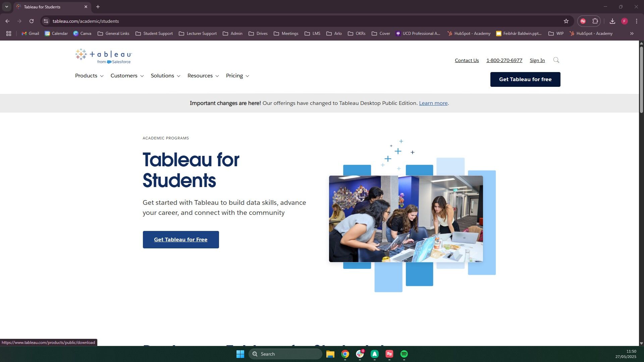The width and height of the screenshot is (644, 362).
Task: Open Slack from the taskbar
Action: click(360, 354)
